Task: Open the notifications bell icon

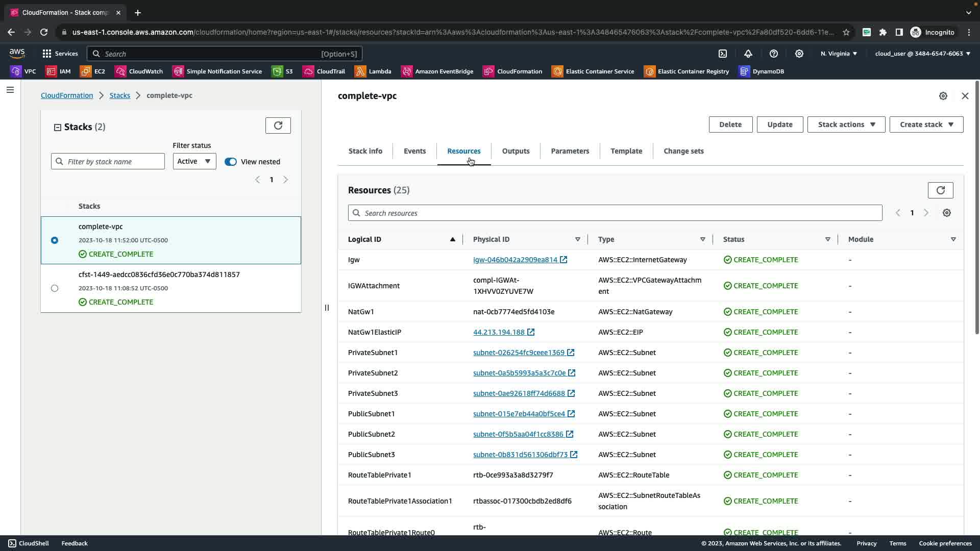Action: [x=748, y=54]
